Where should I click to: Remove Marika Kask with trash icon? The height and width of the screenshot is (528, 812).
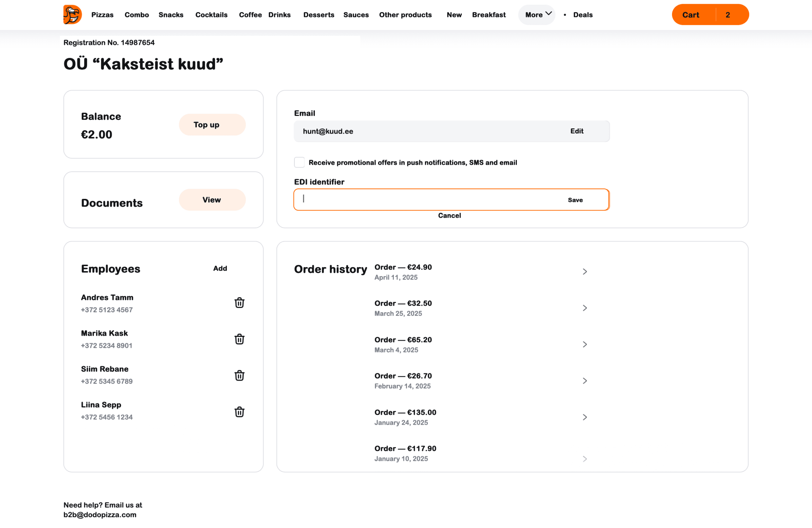(x=239, y=339)
